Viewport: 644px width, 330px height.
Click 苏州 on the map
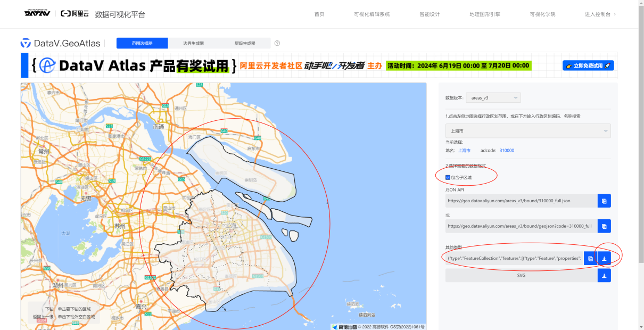click(x=119, y=226)
